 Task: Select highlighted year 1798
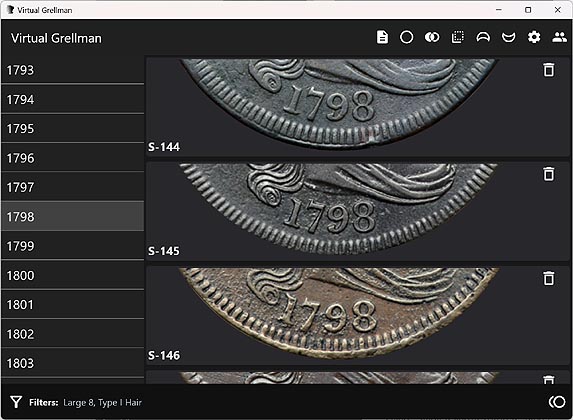(x=73, y=216)
